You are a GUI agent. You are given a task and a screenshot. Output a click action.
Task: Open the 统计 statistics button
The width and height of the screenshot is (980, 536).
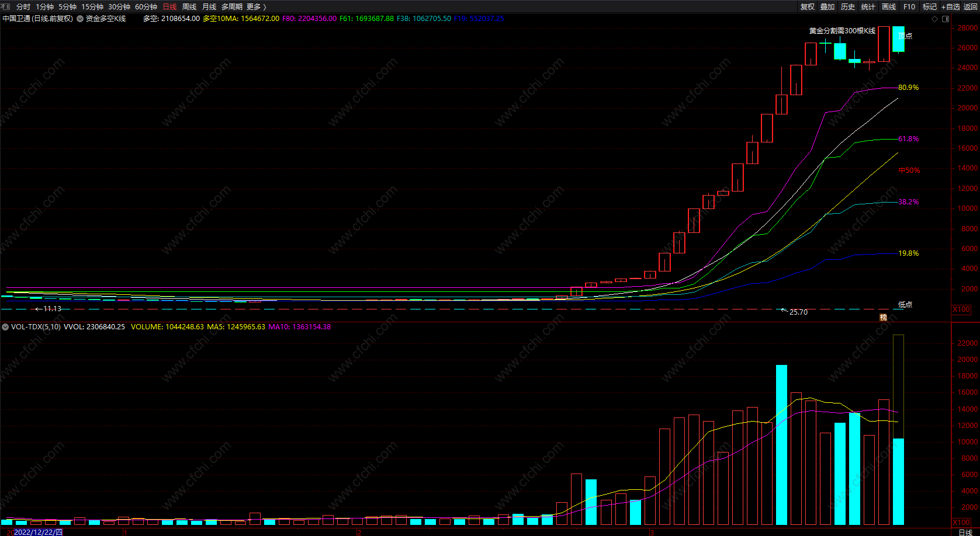tap(868, 7)
